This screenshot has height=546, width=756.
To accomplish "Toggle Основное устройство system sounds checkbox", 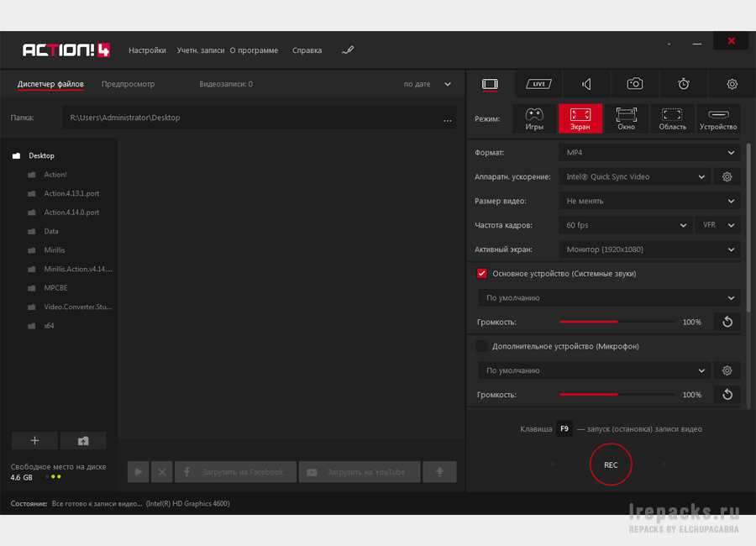I will [x=481, y=274].
